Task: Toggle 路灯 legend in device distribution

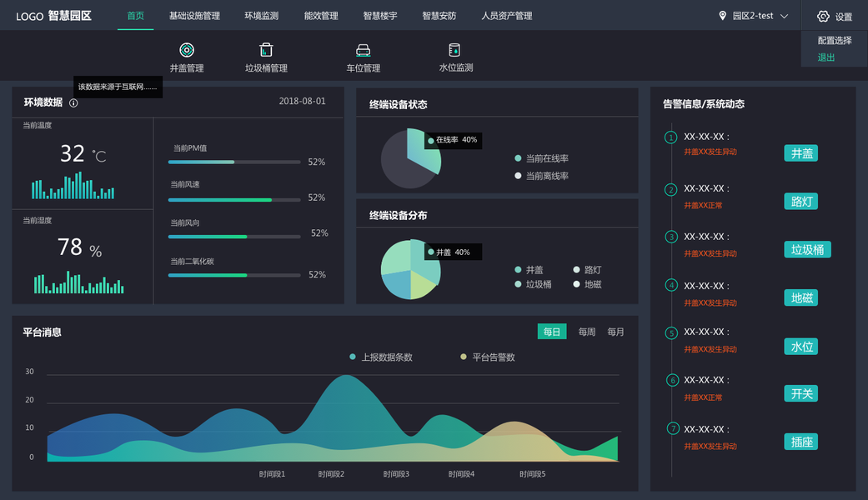Action: pos(587,270)
